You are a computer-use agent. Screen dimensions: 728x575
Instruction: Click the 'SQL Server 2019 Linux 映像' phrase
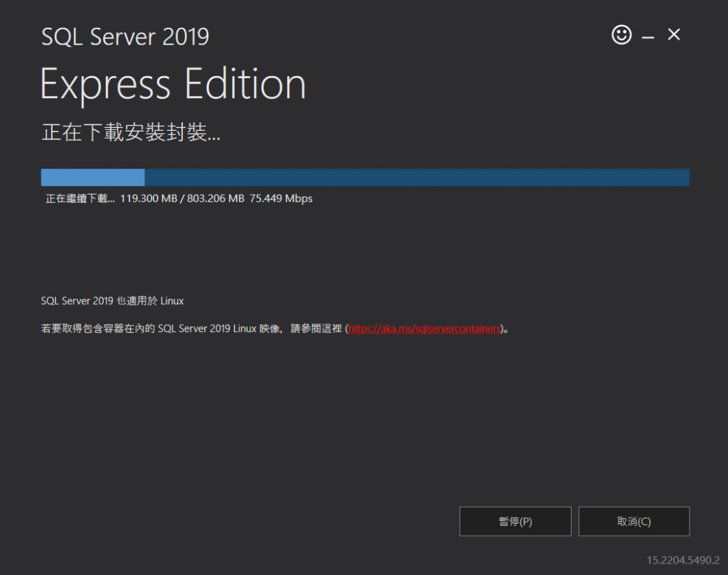[x=219, y=328]
